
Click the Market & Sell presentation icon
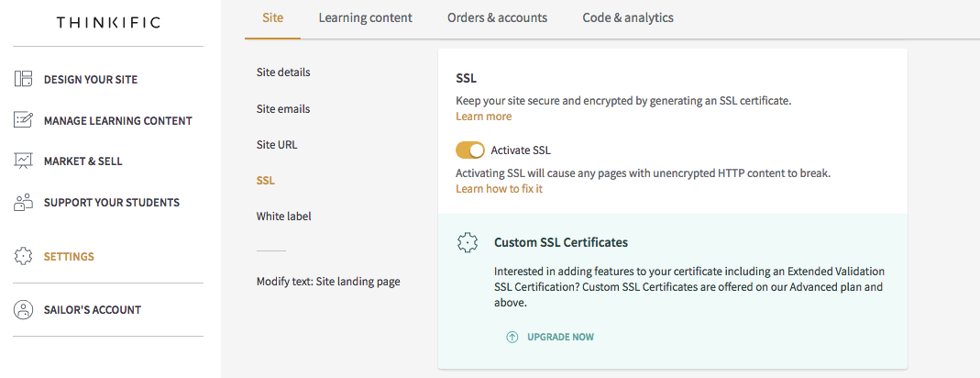[x=23, y=161]
